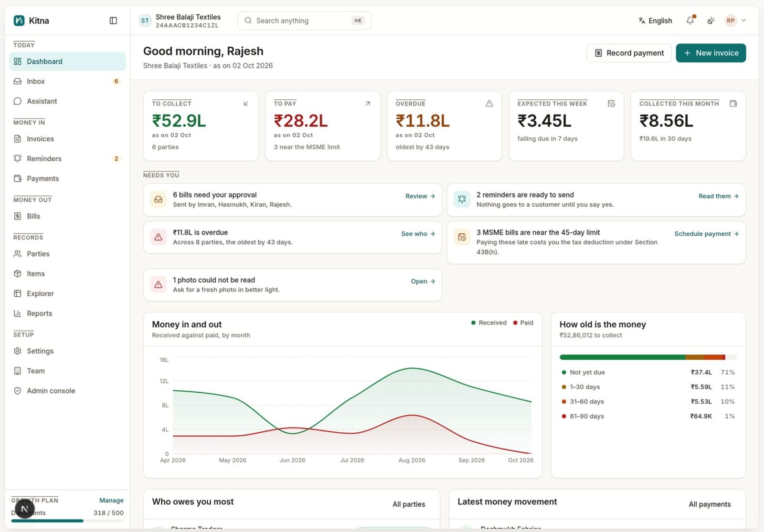The width and height of the screenshot is (764, 532).
Task: Click the Search anything field
Action: click(304, 21)
